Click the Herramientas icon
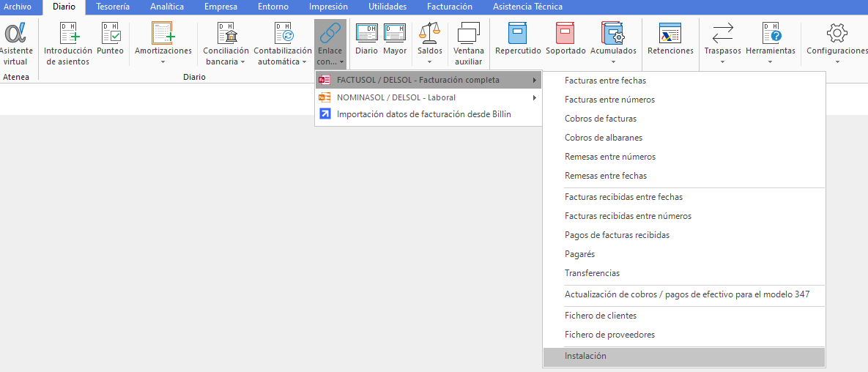The width and height of the screenshot is (868, 372). click(x=771, y=33)
